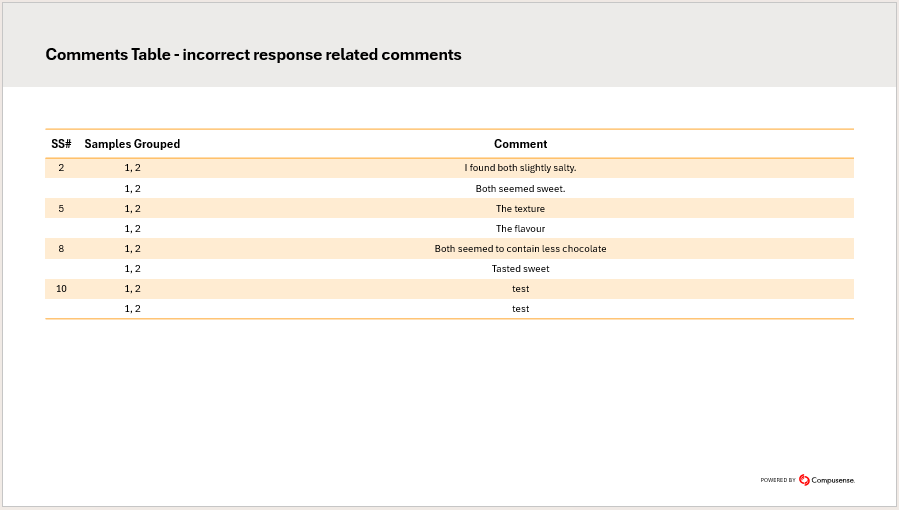Click "The texture" comment cell
The height and width of the screenshot is (510, 899).
click(x=520, y=208)
